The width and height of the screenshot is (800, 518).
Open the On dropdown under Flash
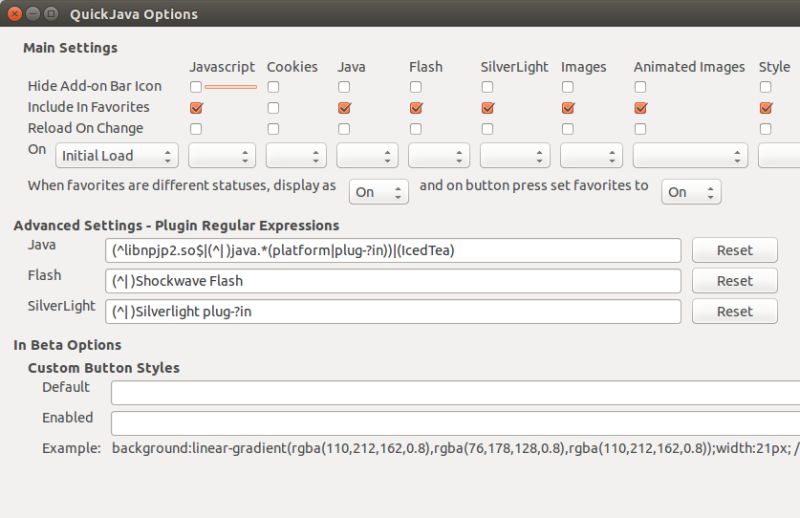click(x=439, y=156)
